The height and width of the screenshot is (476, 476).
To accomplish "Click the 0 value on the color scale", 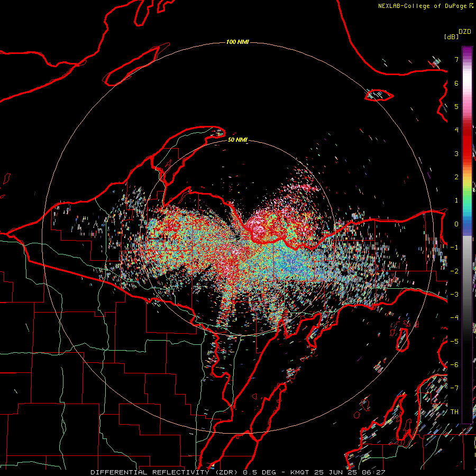I will tap(456, 224).
